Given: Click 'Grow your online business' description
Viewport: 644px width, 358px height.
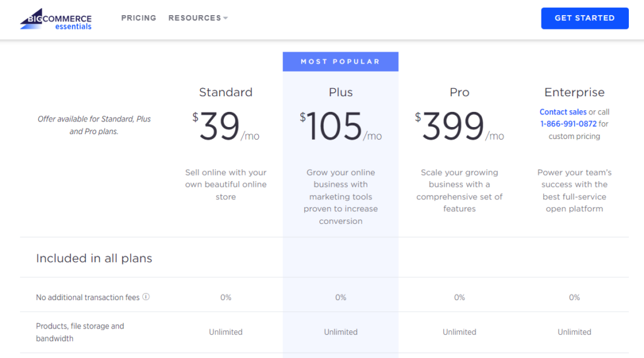Looking at the screenshot, I should pos(340,196).
